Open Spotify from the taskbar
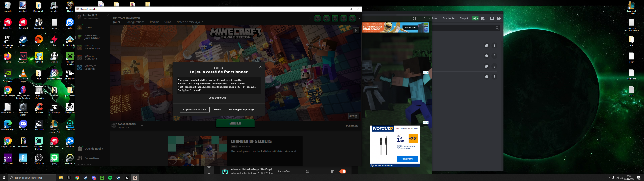Image resolution: width=644 pixels, height=181 pixels. pyautogui.click(x=110, y=178)
